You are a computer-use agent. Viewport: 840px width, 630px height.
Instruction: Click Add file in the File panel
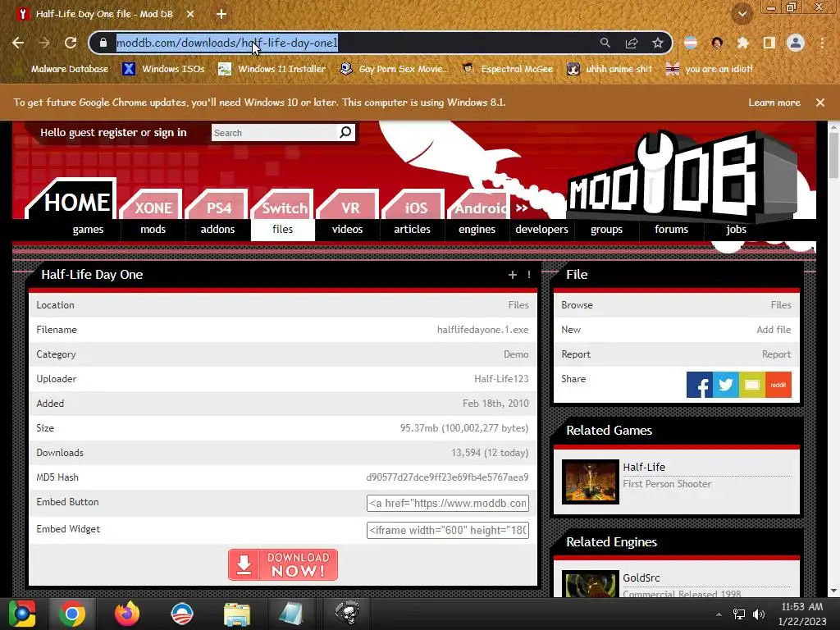tap(774, 330)
